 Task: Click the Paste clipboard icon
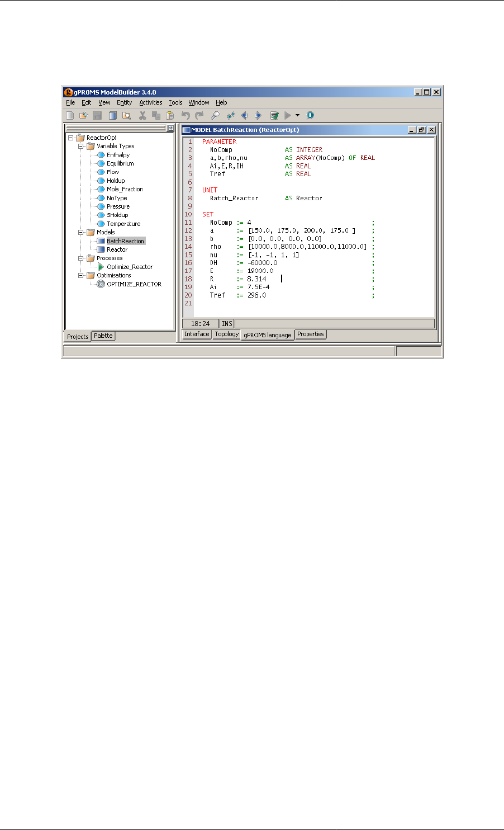coord(170,115)
